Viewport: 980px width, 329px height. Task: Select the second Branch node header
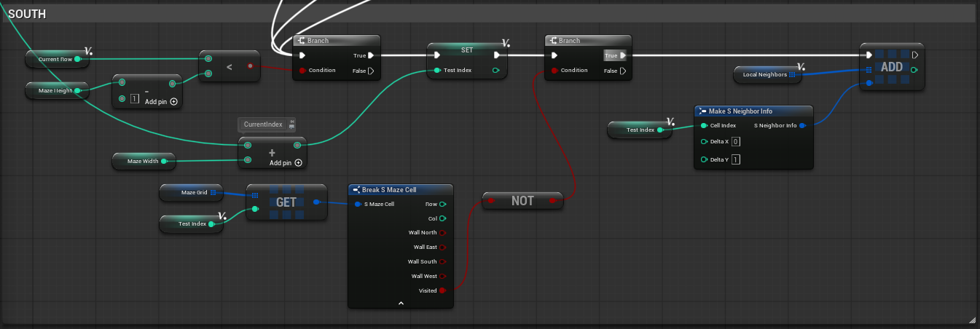[x=589, y=41]
